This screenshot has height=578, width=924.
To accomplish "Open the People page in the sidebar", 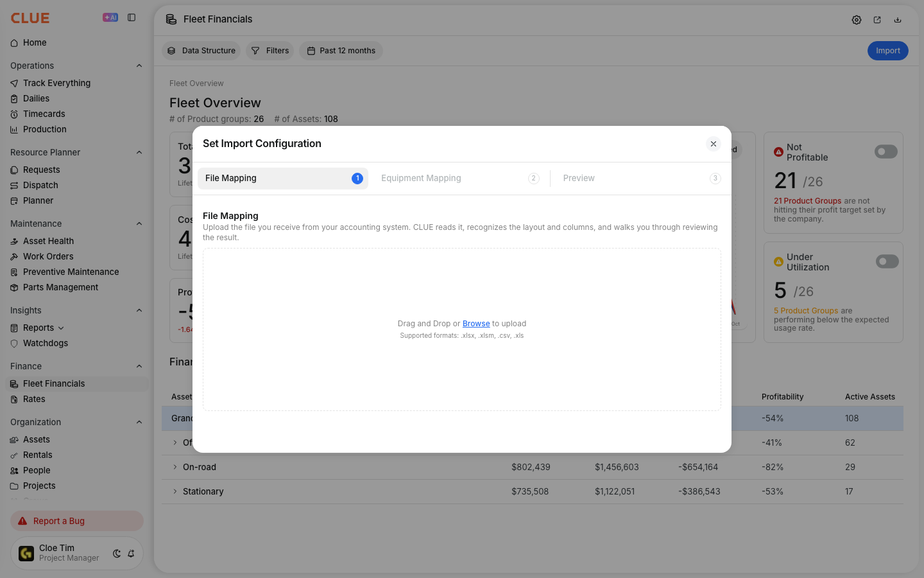I will (x=37, y=470).
